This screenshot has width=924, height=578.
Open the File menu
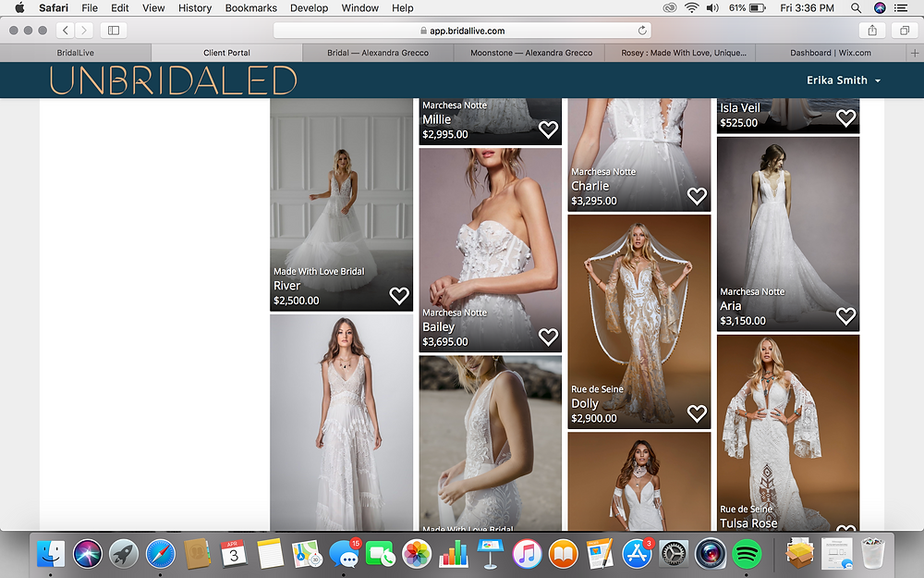coord(90,7)
